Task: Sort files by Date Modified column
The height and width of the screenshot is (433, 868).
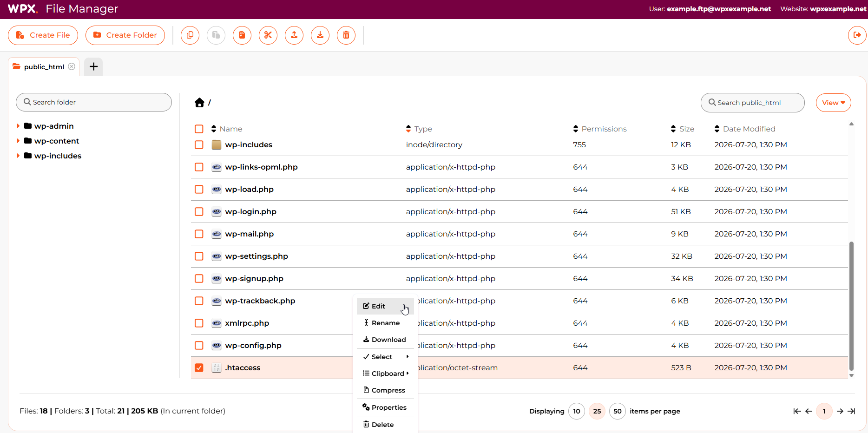Action: point(745,129)
